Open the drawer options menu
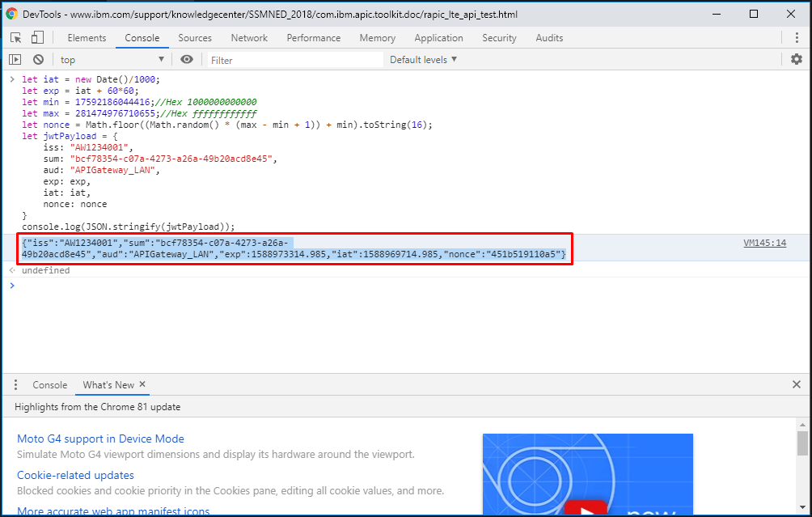 (x=15, y=384)
